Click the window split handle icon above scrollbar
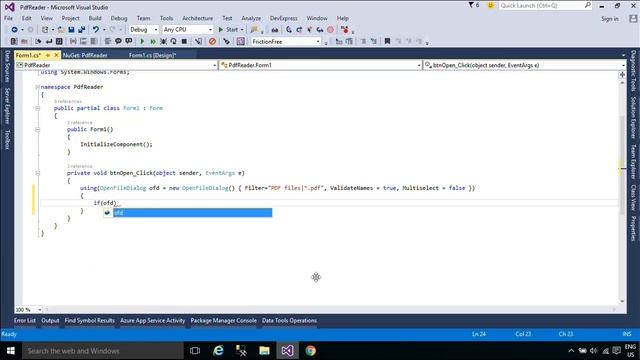The height and width of the screenshot is (360, 640). (622, 74)
